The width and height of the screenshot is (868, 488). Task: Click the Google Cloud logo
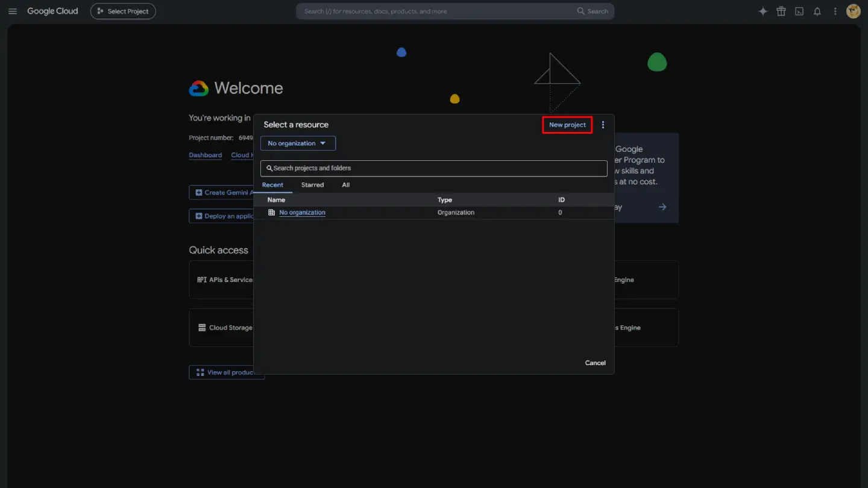52,11
